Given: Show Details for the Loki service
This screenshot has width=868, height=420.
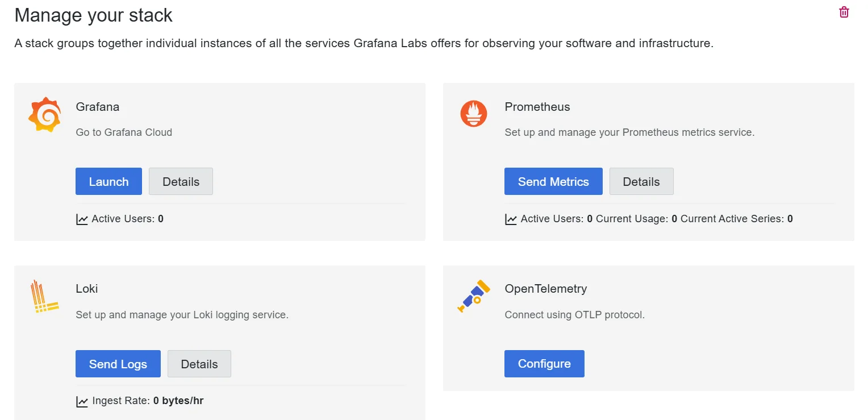Looking at the screenshot, I should point(199,364).
